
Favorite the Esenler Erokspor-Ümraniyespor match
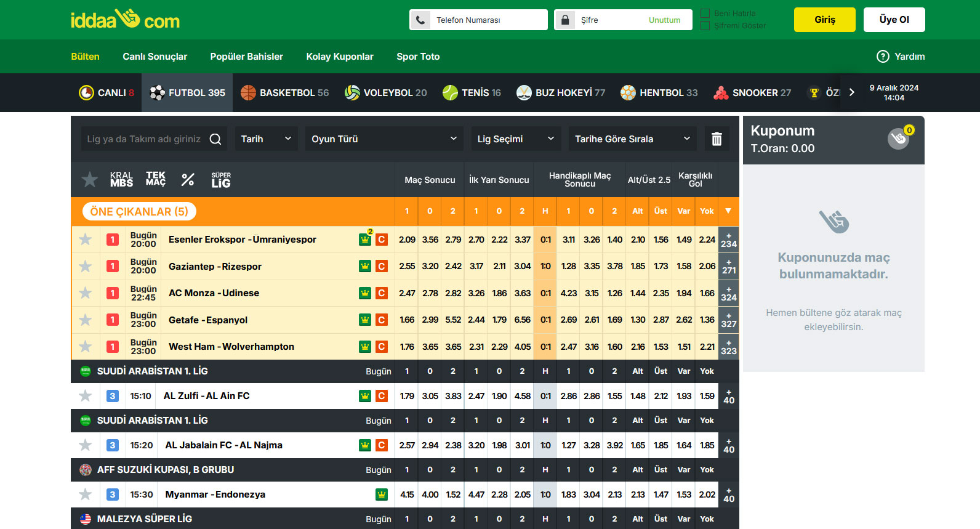point(86,240)
